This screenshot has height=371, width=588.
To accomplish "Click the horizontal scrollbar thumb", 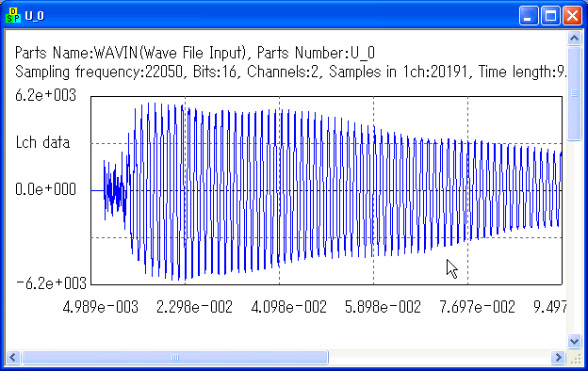I will (175, 357).
